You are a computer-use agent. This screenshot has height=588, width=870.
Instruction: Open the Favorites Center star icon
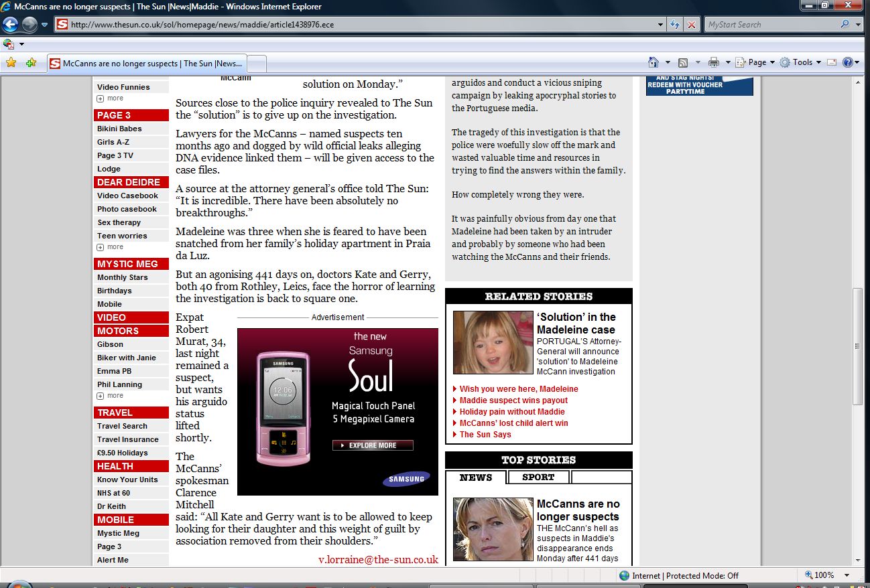point(11,63)
